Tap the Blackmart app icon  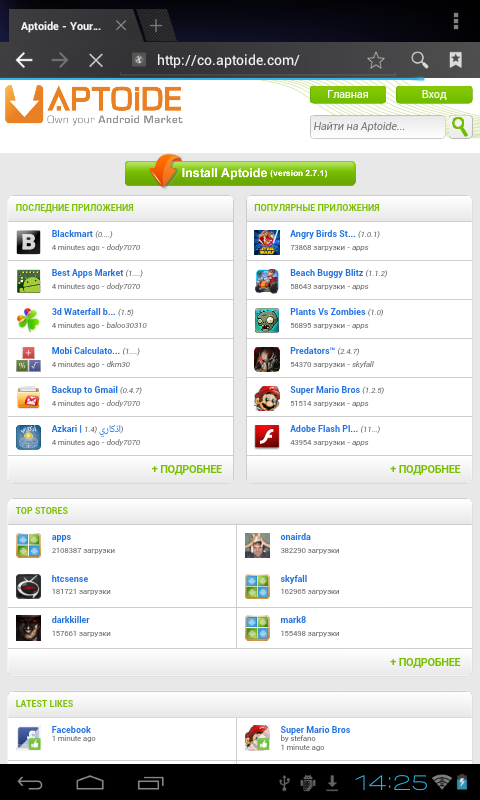pyautogui.click(x=28, y=242)
